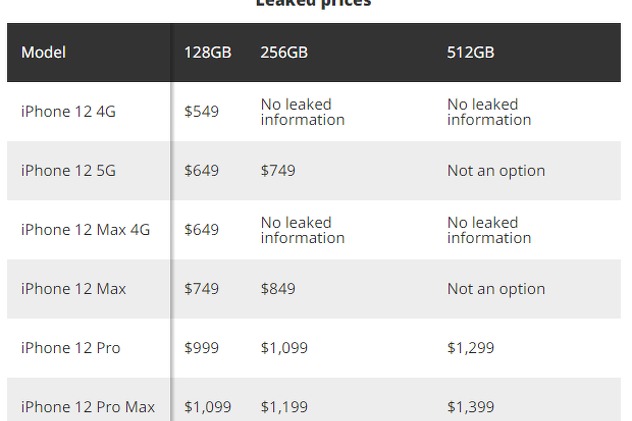
Task: Select the $999 price for iPhone 12 Pro
Action: tap(201, 348)
